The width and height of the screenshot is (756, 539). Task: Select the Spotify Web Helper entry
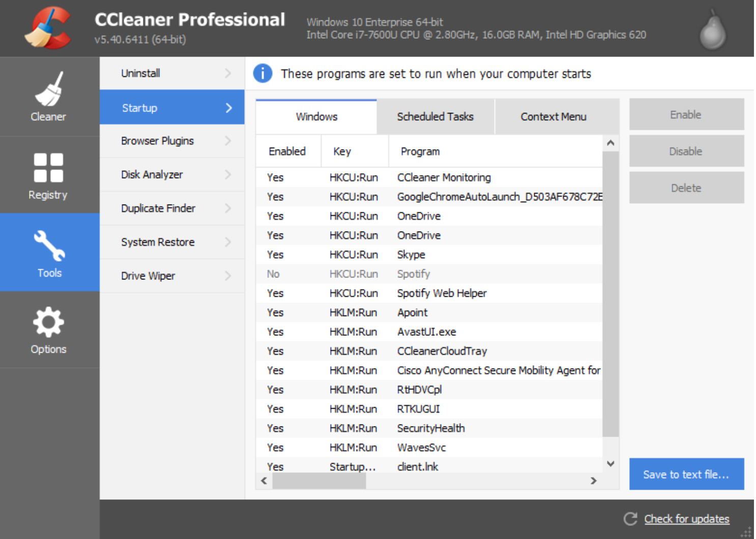[429, 293]
